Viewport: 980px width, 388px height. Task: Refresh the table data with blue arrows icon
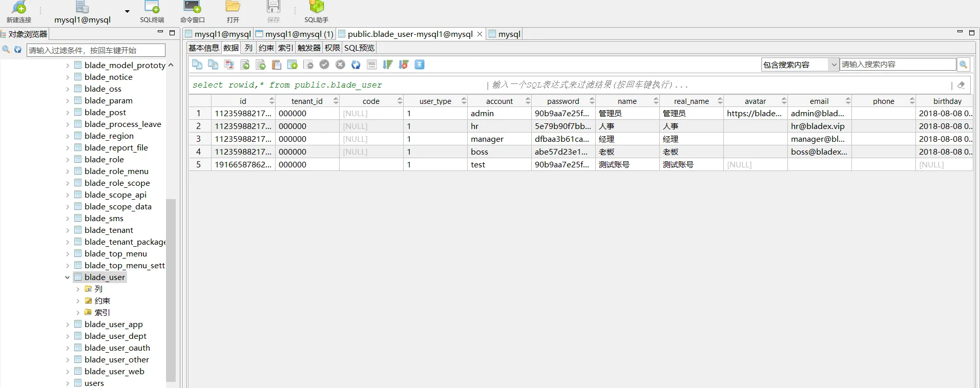click(x=356, y=64)
